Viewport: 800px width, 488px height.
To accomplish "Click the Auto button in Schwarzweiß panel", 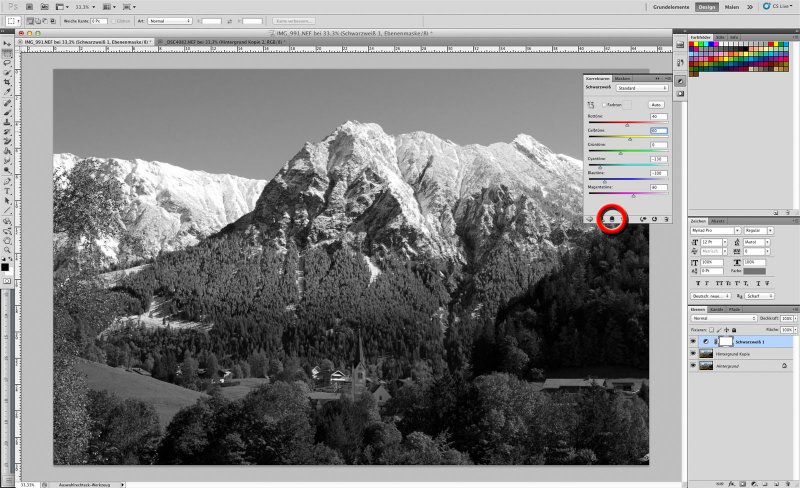I will click(x=656, y=104).
